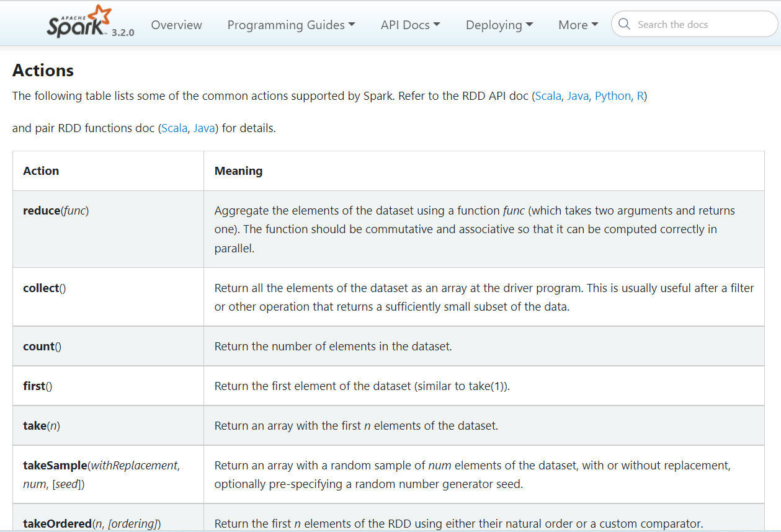Screen dimensions: 781x532
Task: Expand the API Docs dropdown
Action: (x=410, y=25)
